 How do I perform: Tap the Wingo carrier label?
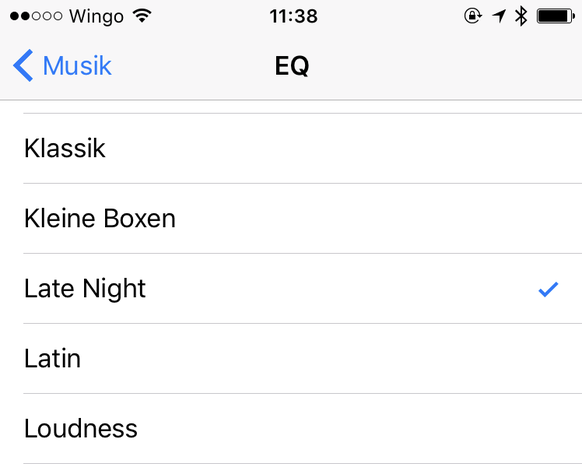pyautogui.click(x=96, y=17)
